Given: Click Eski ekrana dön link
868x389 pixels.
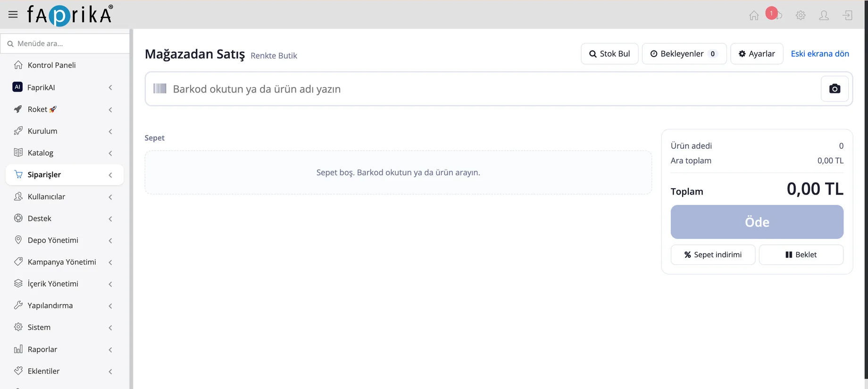Looking at the screenshot, I should pos(820,54).
